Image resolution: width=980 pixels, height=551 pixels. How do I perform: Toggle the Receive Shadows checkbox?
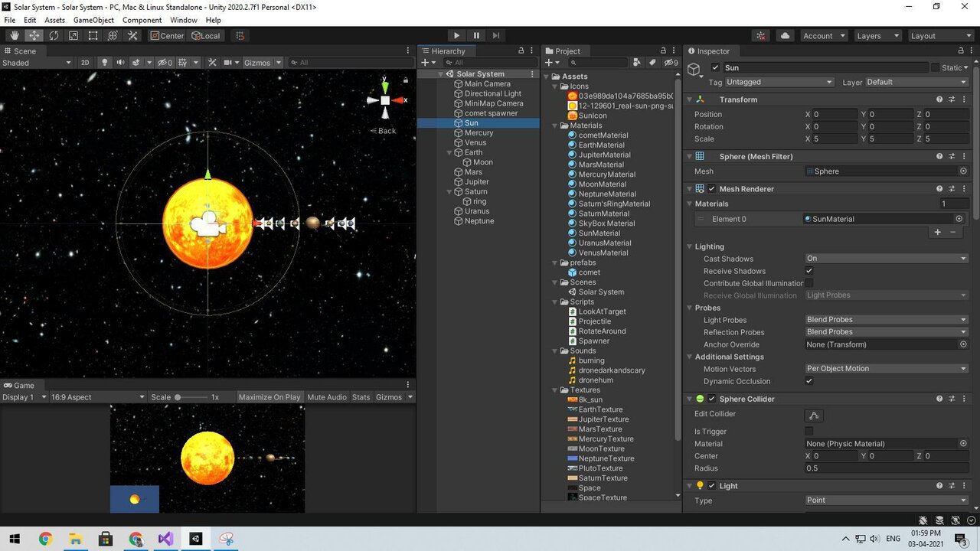point(809,271)
